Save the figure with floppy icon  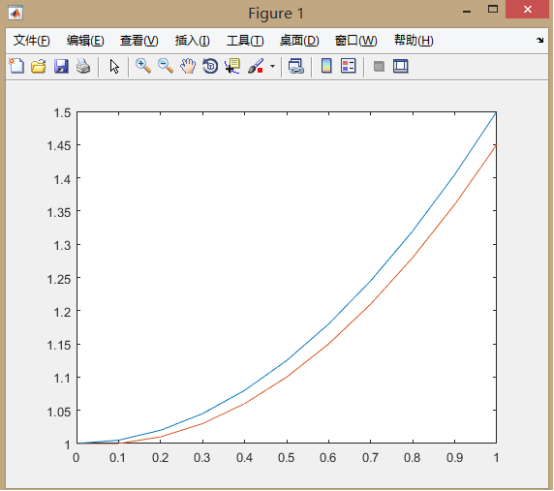[61, 66]
